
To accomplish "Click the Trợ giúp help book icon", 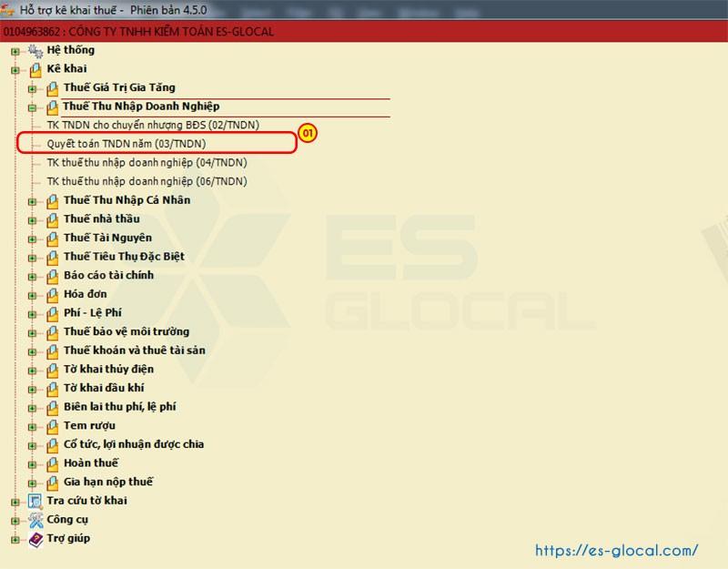I will tap(35, 539).
